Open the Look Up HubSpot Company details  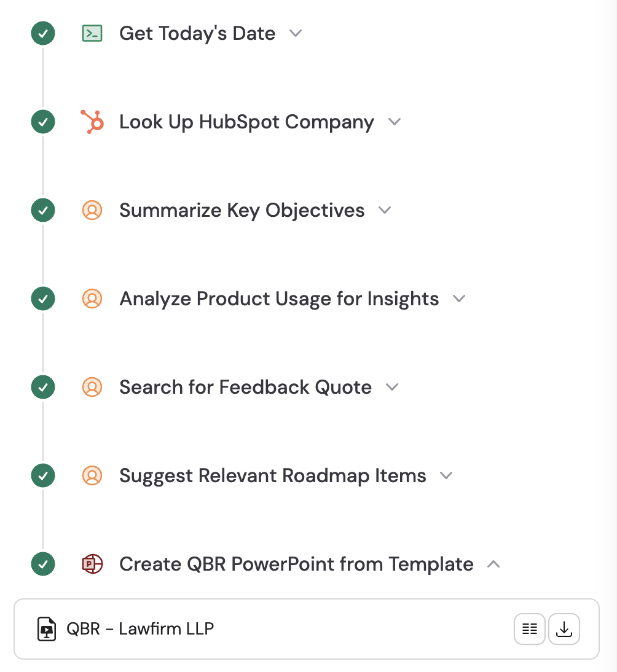(395, 122)
